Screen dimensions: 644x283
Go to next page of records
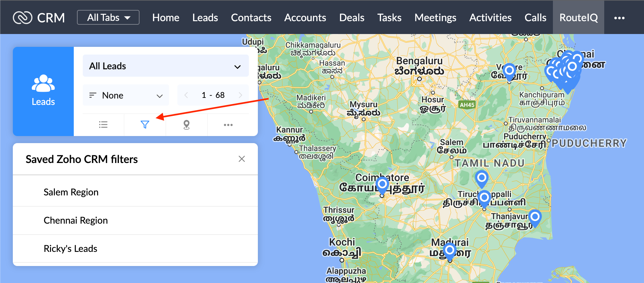point(240,95)
